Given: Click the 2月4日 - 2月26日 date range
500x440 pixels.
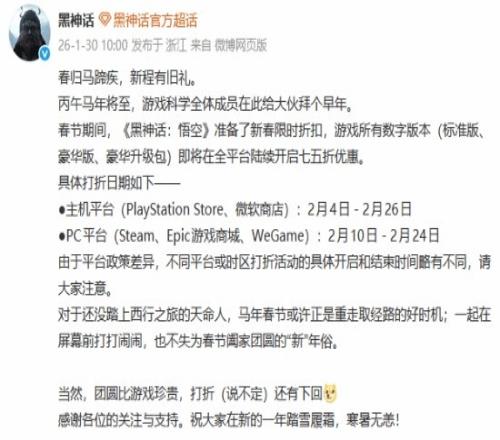Looking at the screenshot, I should click(359, 210).
